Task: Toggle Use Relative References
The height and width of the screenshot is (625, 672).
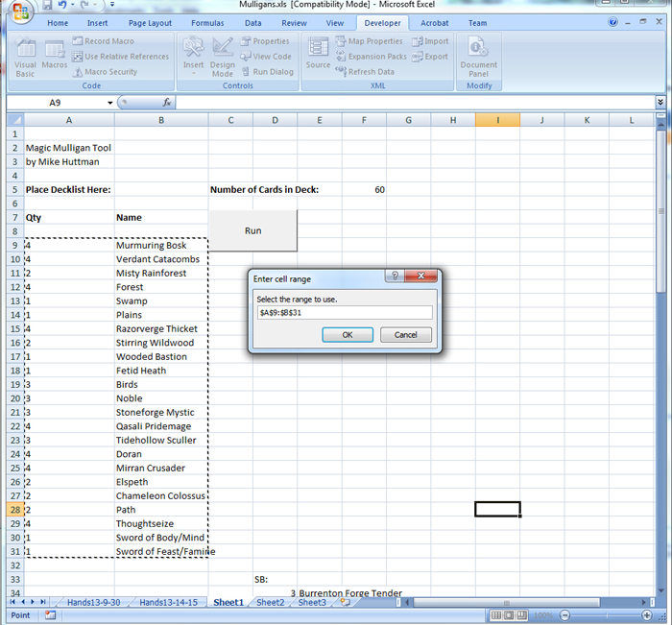Action: point(120,57)
